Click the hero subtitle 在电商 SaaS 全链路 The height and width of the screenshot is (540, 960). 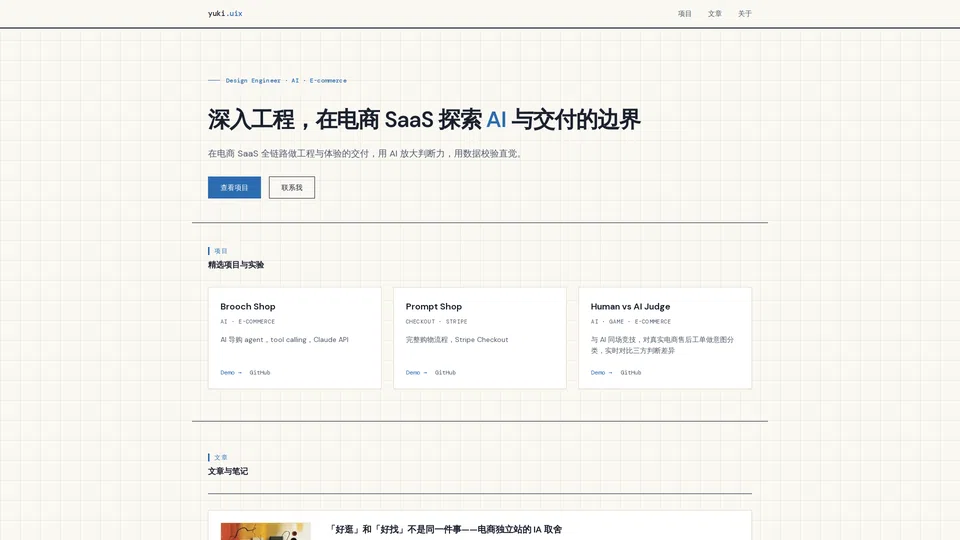(x=366, y=153)
